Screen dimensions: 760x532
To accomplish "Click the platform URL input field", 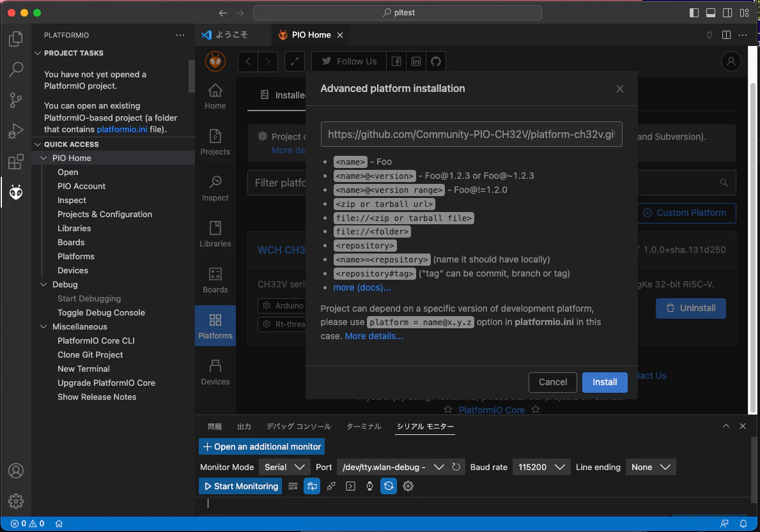I will coord(471,134).
